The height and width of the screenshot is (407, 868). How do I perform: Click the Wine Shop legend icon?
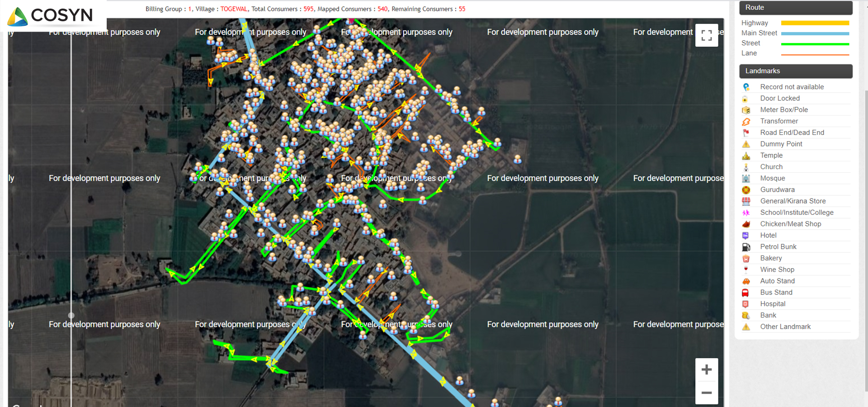[x=746, y=270]
